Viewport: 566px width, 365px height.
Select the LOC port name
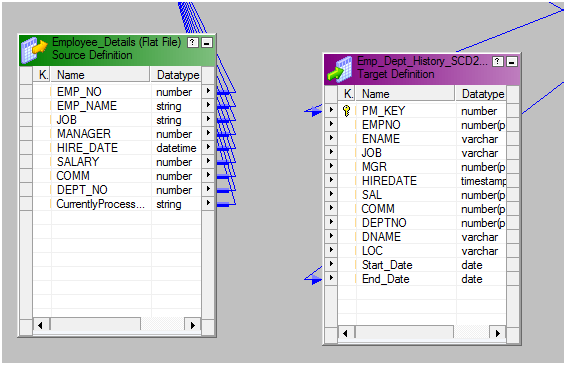pos(372,251)
